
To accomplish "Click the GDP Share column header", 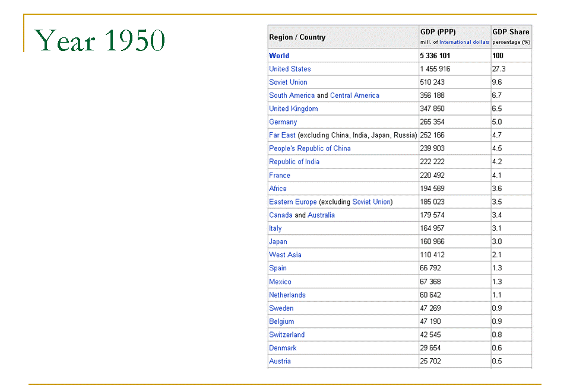I will [x=511, y=32].
